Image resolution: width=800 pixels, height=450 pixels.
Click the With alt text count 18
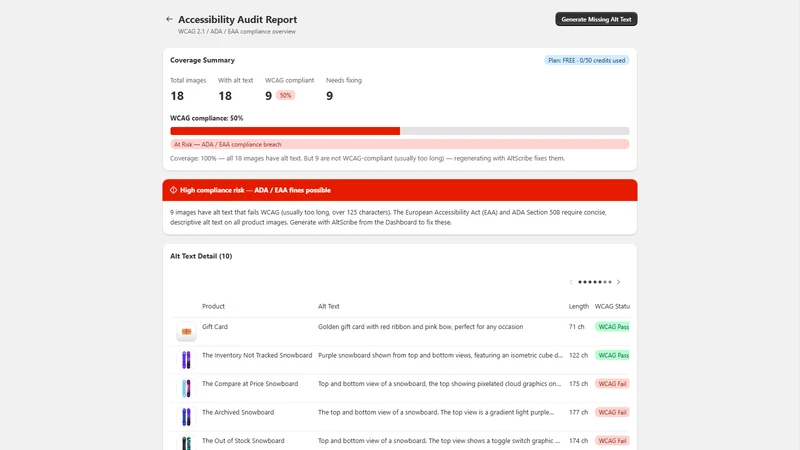coord(225,96)
